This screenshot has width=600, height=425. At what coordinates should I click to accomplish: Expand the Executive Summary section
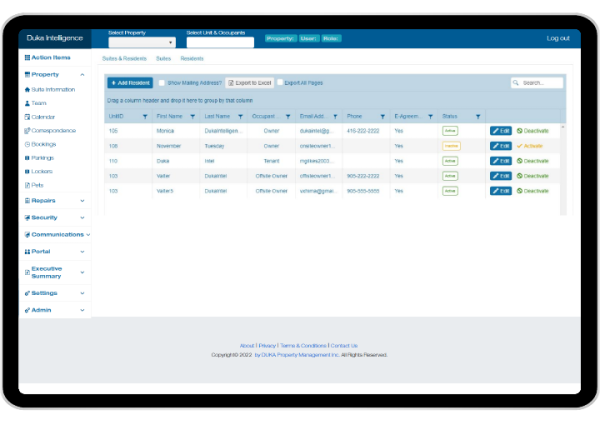[x=82, y=272]
